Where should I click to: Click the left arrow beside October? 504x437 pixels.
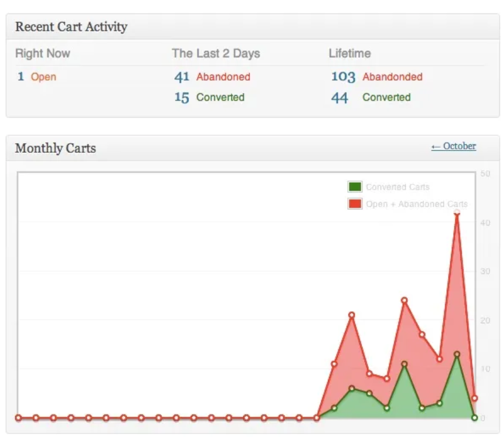434,146
